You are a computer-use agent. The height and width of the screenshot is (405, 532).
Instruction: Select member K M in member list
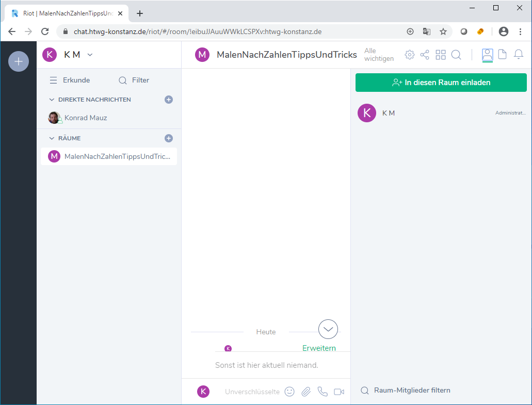click(x=441, y=113)
